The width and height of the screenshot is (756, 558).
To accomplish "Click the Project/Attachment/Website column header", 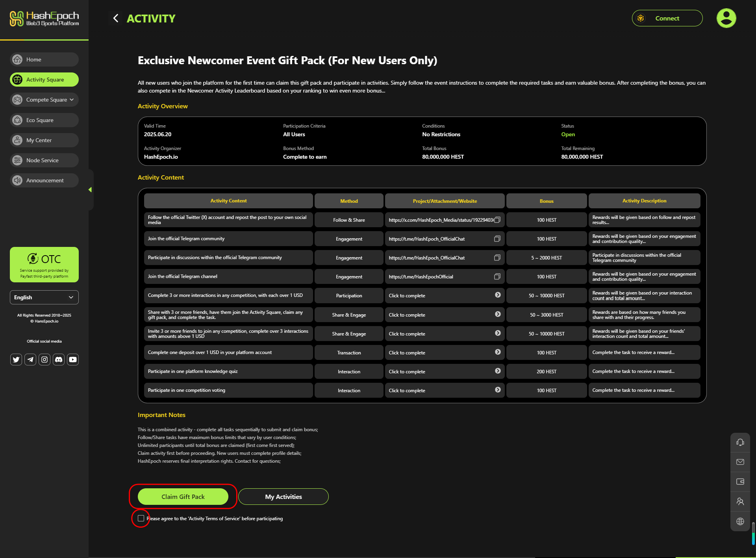I will point(445,201).
